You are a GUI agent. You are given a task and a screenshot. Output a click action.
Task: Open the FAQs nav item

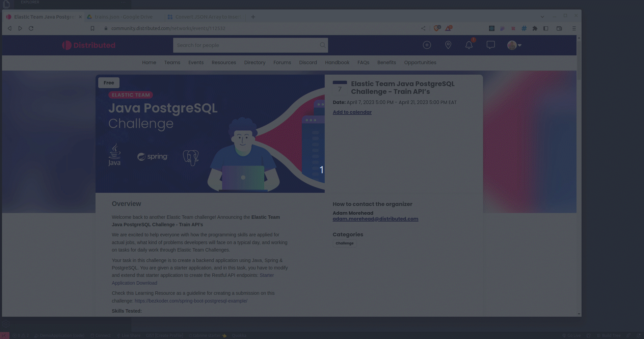(x=363, y=62)
